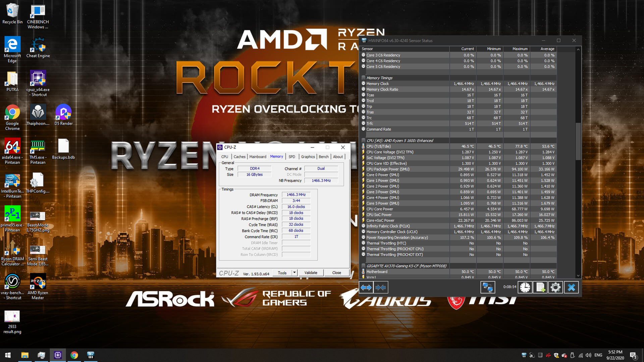The width and height of the screenshot is (644, 362).
Task: Select the vray-bench shortcut icon
Action: click(x=12, y=287)
